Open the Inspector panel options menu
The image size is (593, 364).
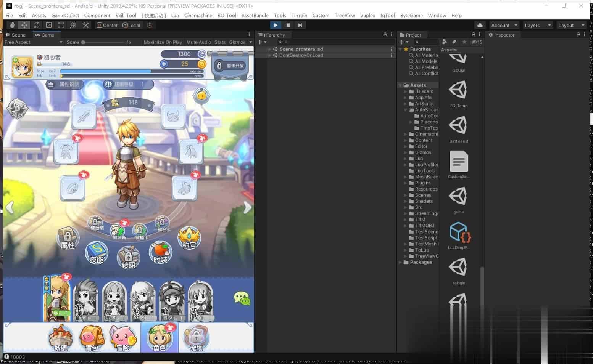click(585, 35)
